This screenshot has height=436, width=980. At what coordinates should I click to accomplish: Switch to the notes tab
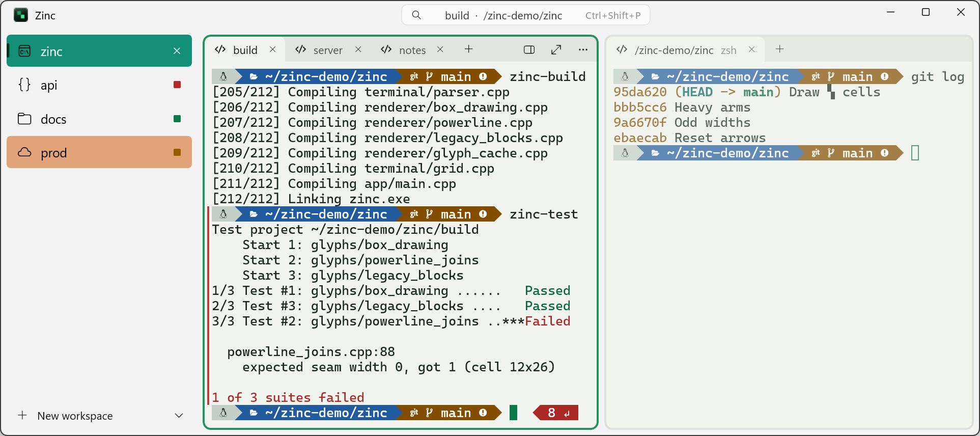(411, 50)
